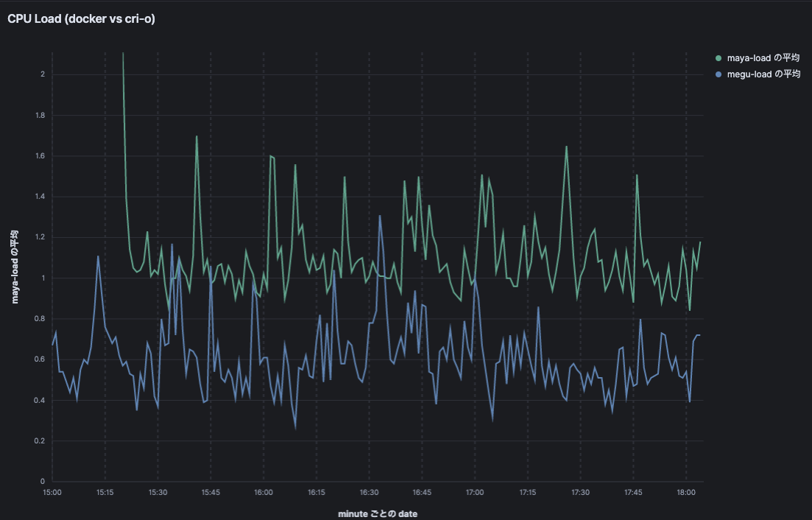The image size is (812, 520).
Task: Click the y-axis value 0.8
Action: coord(40,319)
